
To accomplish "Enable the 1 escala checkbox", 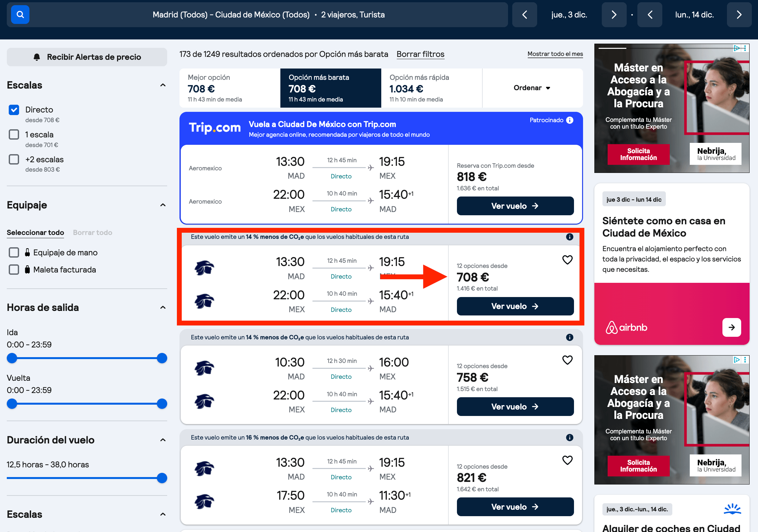I will click(x=14, y=135).
